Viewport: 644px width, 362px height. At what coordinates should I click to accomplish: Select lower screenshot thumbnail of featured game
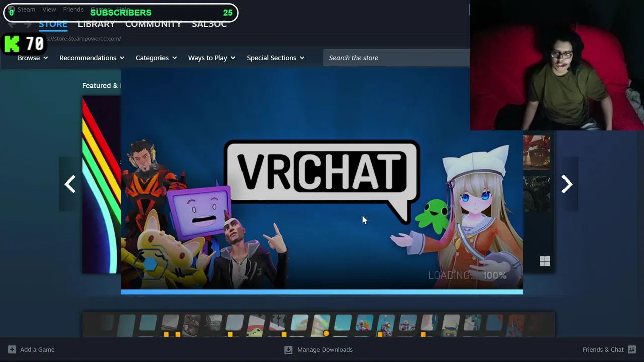537,194
